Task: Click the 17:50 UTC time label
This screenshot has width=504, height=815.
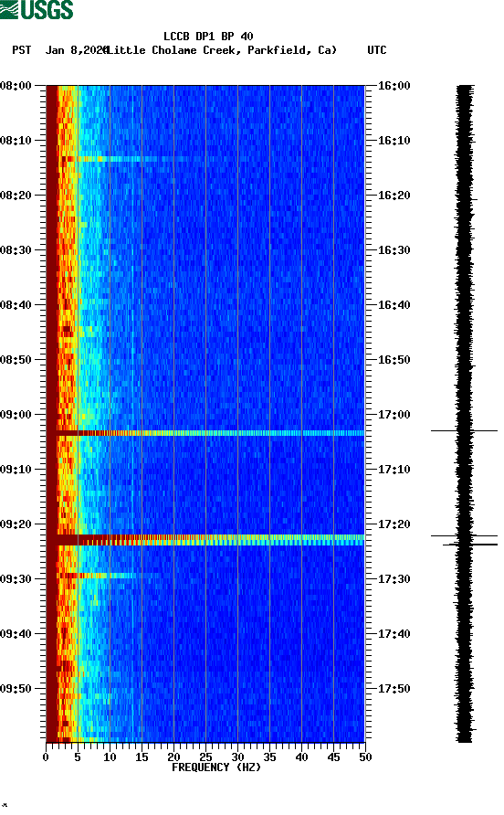Action: point(394,689)
